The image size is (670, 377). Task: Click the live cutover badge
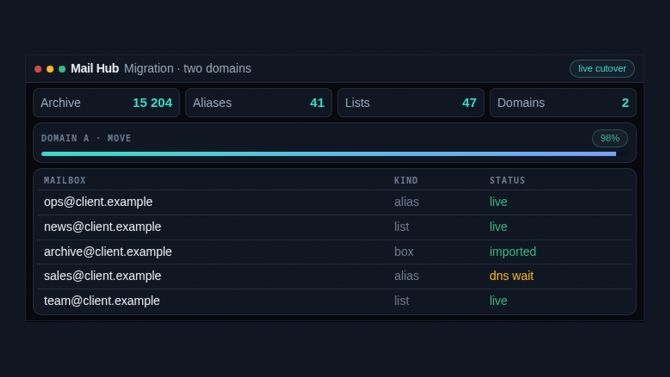[602, 69]
